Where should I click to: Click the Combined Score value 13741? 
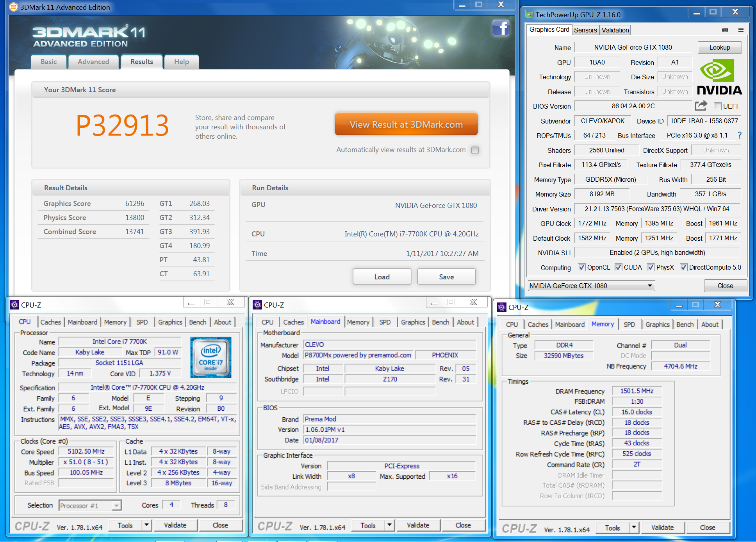tap(135, 232)
